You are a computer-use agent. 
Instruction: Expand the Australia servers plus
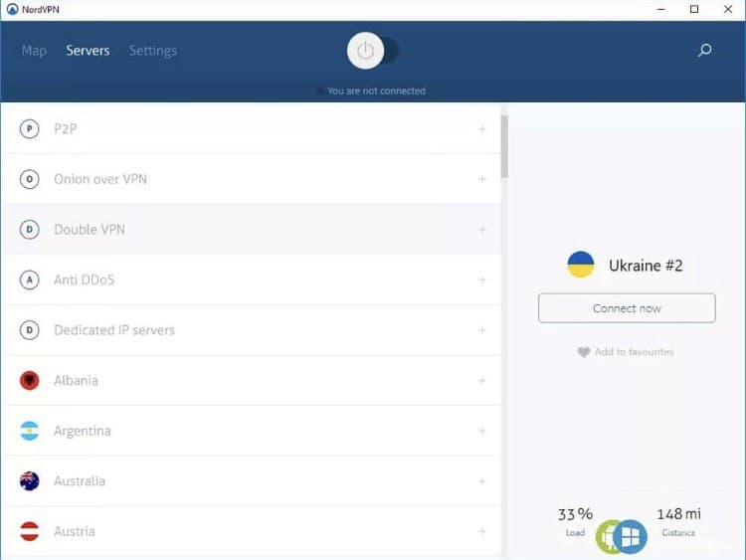coord(482,481)
